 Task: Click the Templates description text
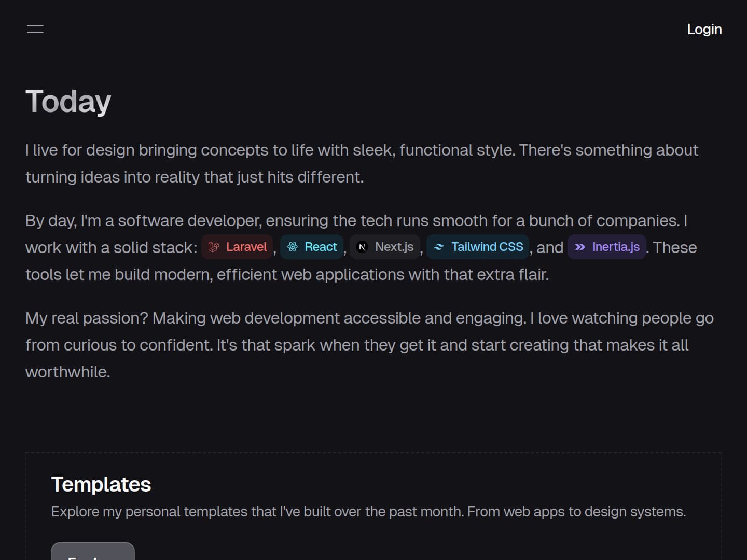[x=368, y=512]
